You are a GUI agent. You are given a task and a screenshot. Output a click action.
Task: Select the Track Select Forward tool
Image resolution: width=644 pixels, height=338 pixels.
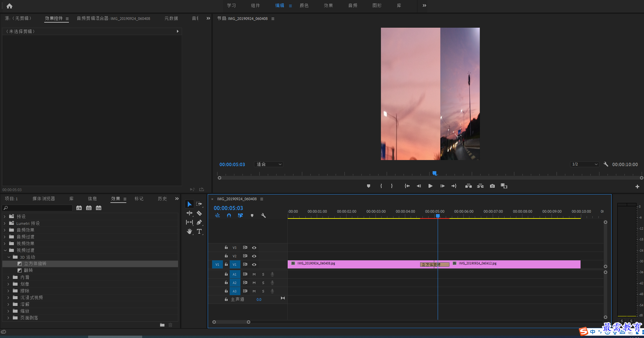(x=199, y=204)
